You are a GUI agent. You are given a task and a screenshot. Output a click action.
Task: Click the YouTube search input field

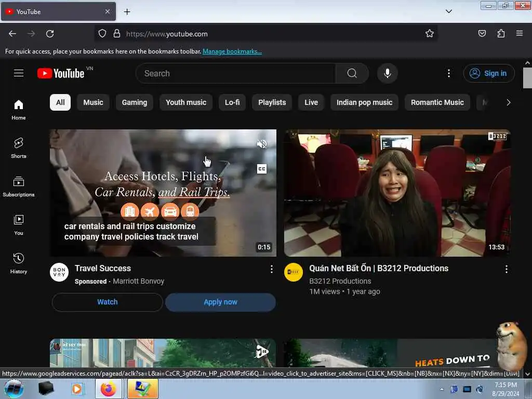(236, 73)
